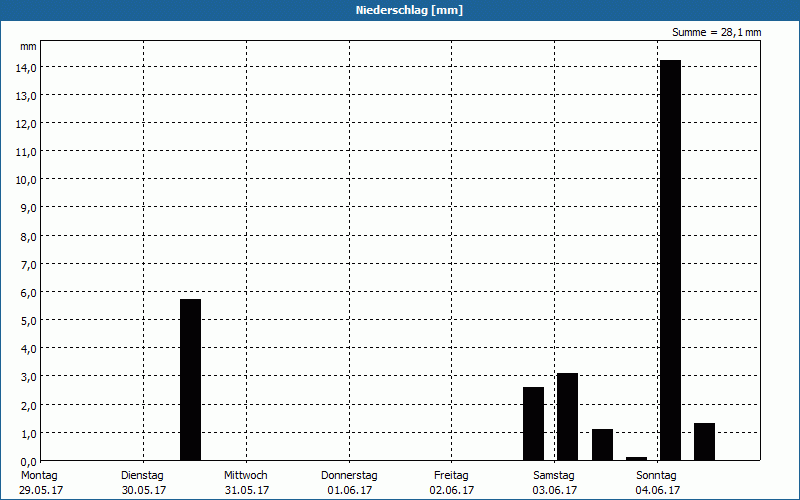
Task: Click the 8,0 y-axis value
Action: click(x=28, y=237)
